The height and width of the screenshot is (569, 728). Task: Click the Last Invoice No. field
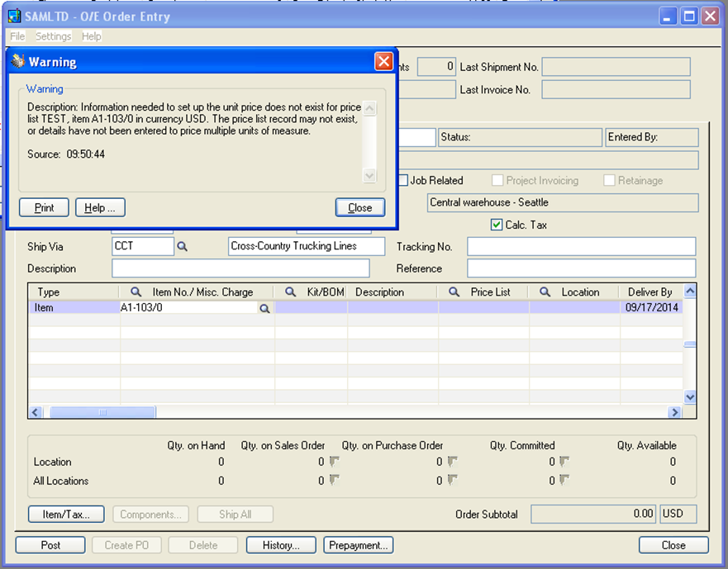pyautogui.click(x=616, y=89)
